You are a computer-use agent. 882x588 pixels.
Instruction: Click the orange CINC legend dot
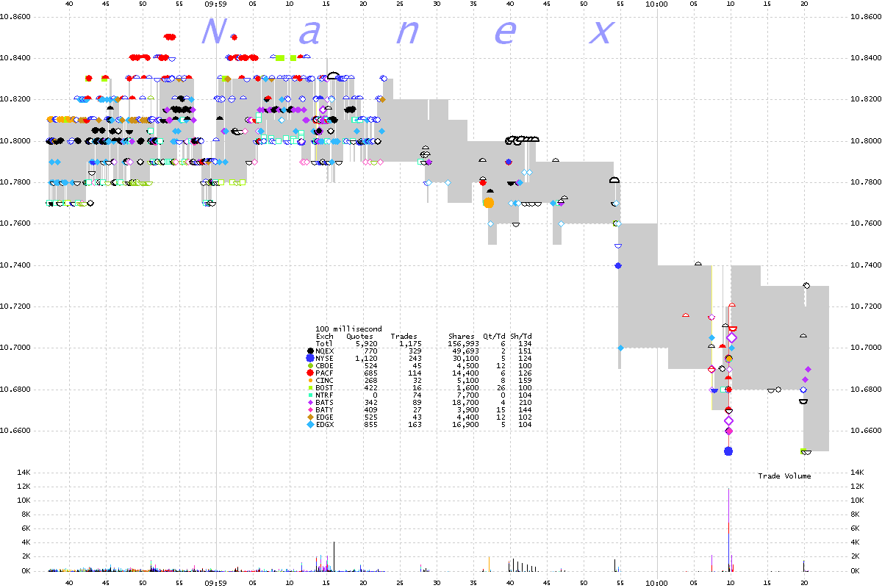point(310,380)
